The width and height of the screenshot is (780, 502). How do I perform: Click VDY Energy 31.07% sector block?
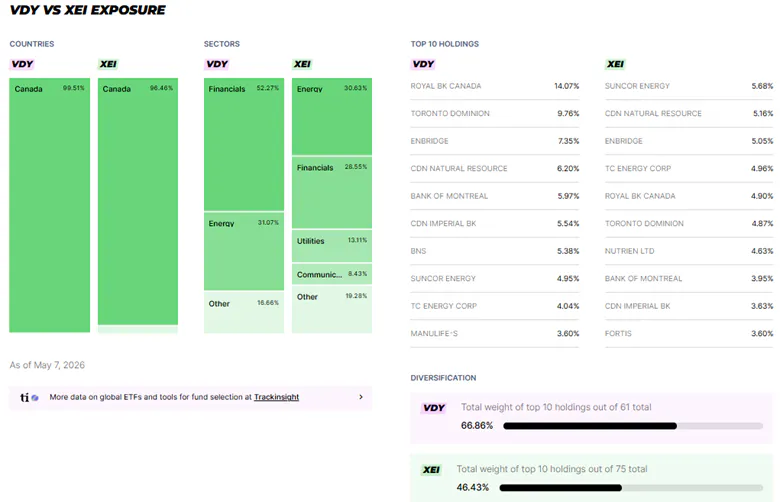244,251
